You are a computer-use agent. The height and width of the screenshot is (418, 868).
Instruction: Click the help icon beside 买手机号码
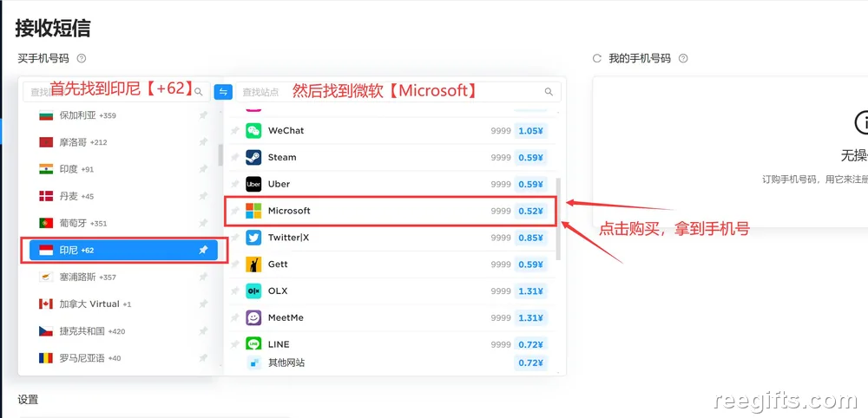click(x=82, y=58)
